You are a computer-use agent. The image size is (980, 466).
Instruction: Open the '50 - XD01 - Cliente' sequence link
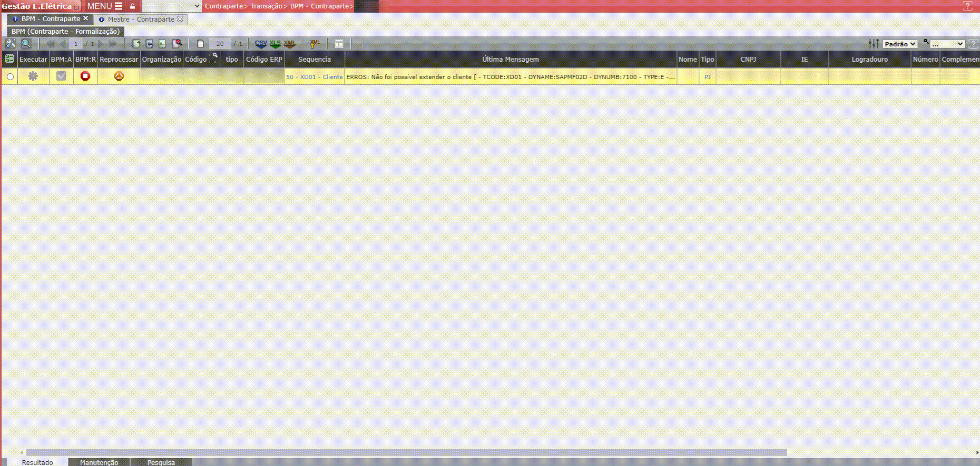[314, 77]
